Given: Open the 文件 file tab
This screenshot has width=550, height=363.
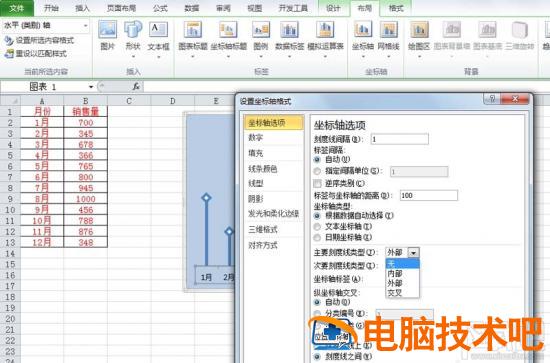Looking at the screenshot, I should (x=17, y=8).
